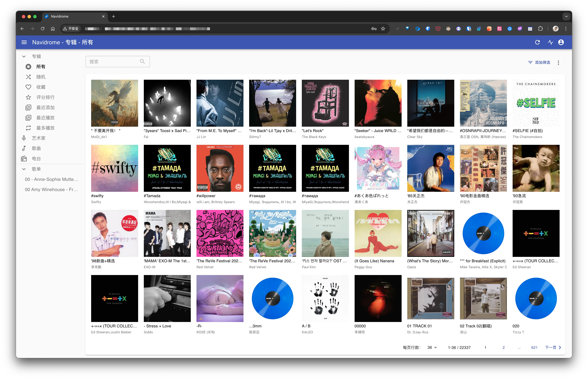
Task: Open Top Rated star icon in sidebar
Action: click(x=29, y=97)
